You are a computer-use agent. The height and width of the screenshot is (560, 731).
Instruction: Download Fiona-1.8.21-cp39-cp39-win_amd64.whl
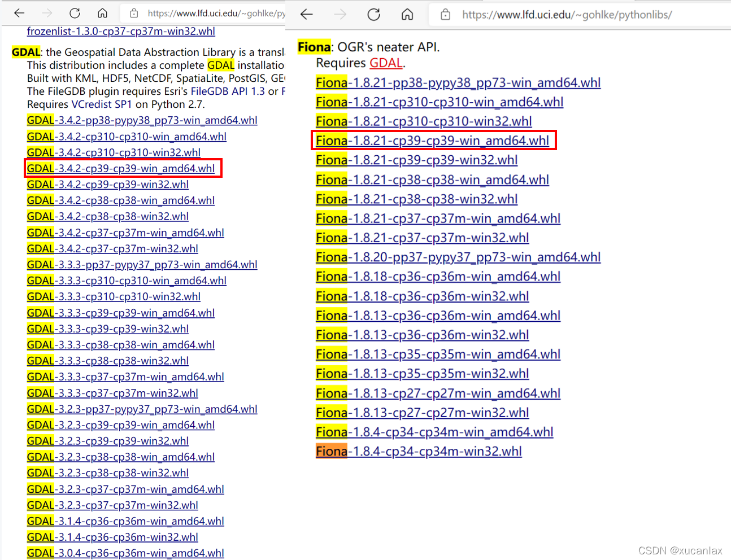tap(432, 141)
